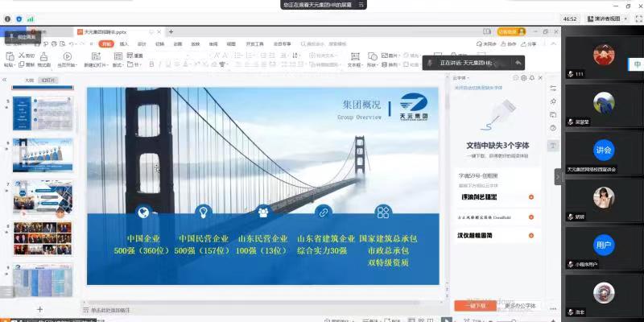Screen dimensions: 644x322
Task: Open the 放映 Slideshow ribbon tab
Action: [196, 44]
